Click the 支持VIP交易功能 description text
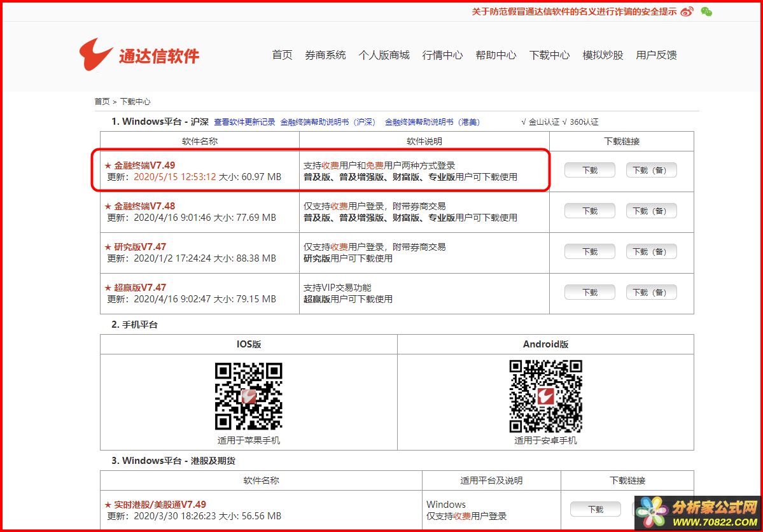The image size is (763, 532). tap(337, 288)
